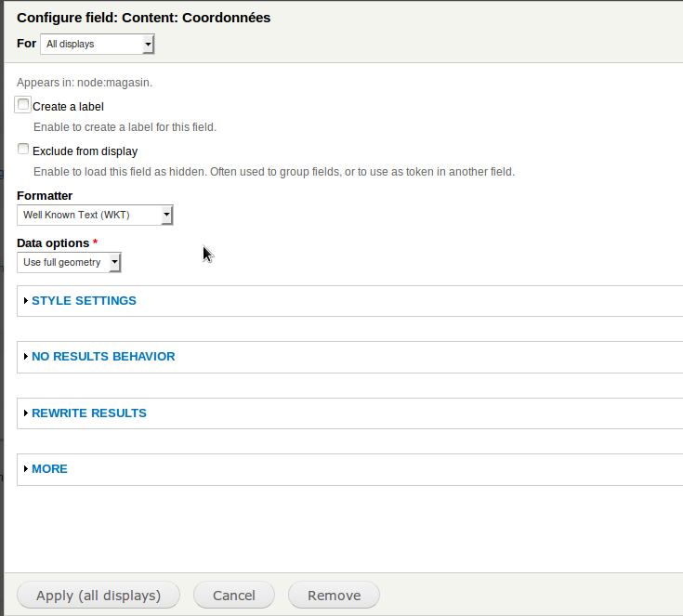The width and height of the screenshot is (683, 616).
Task: Apply changes to all displays
Action: [x=99, y=595]
